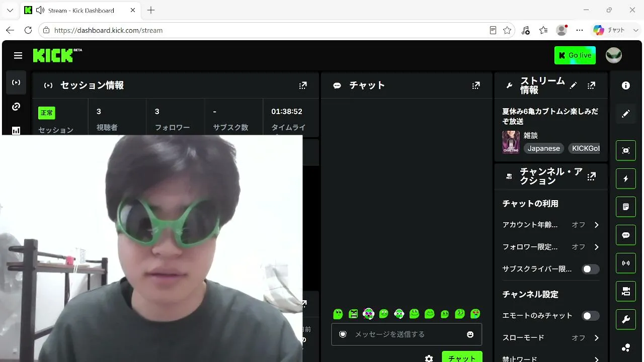Click the shield badge icon in the message box
The height and width of the screenshot is (362, 644).
click(x=343, y=334)
